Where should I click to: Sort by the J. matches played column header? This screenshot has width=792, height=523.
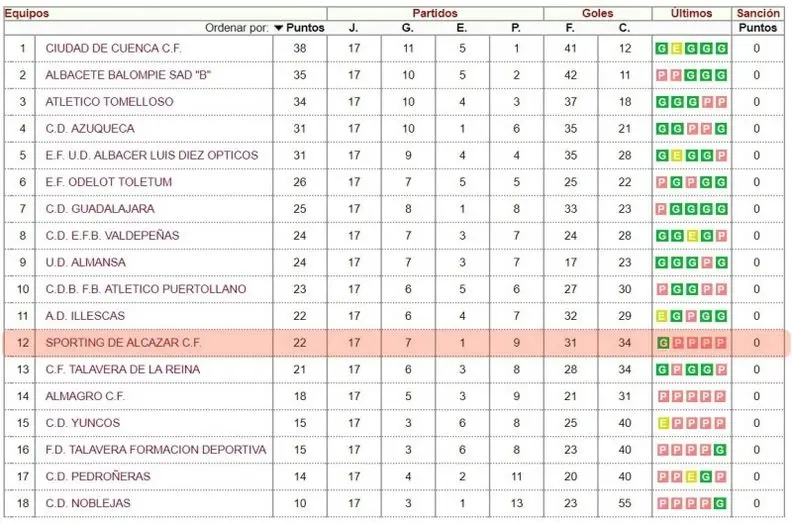354,28
